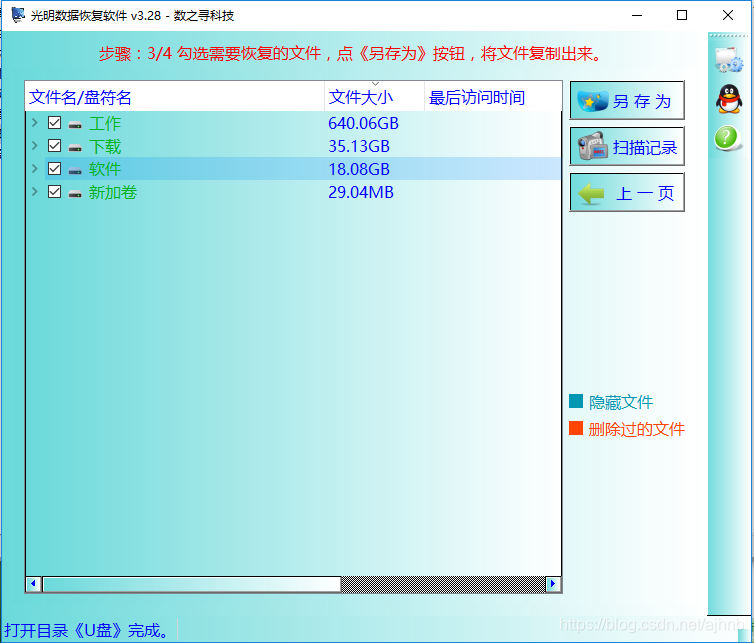Click the drive icon beside 新加卷
The height and width of the screenshot is (643, 754).
75,193
